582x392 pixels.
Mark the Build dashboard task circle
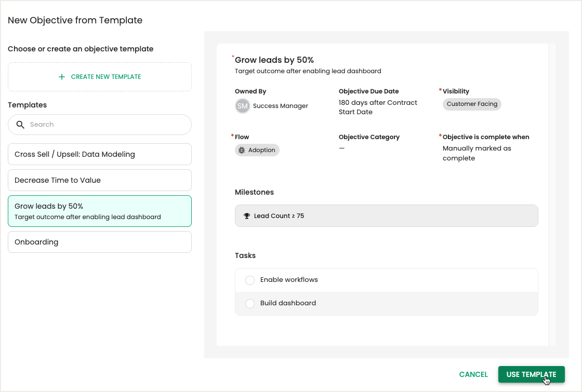250,303
